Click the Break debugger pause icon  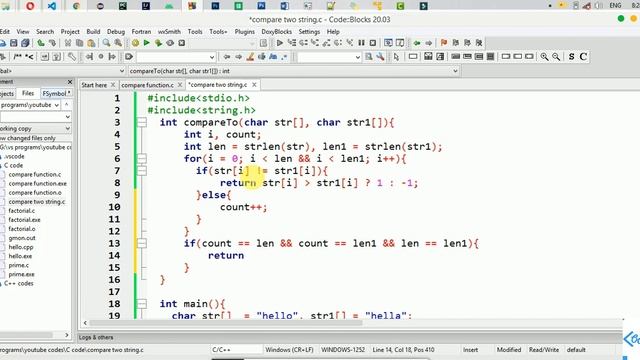(361, 43)
